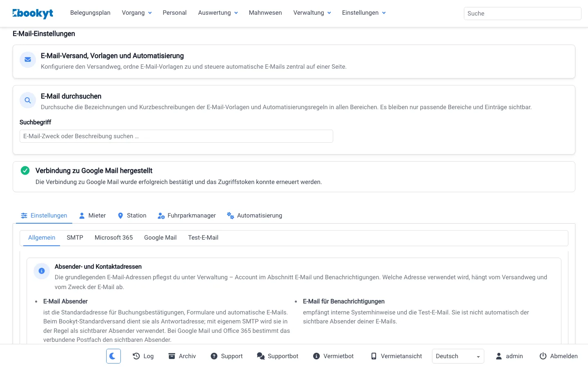Expand the Auswertung dropdown menu
588x368 pixels.
click(x=218, y=13)
